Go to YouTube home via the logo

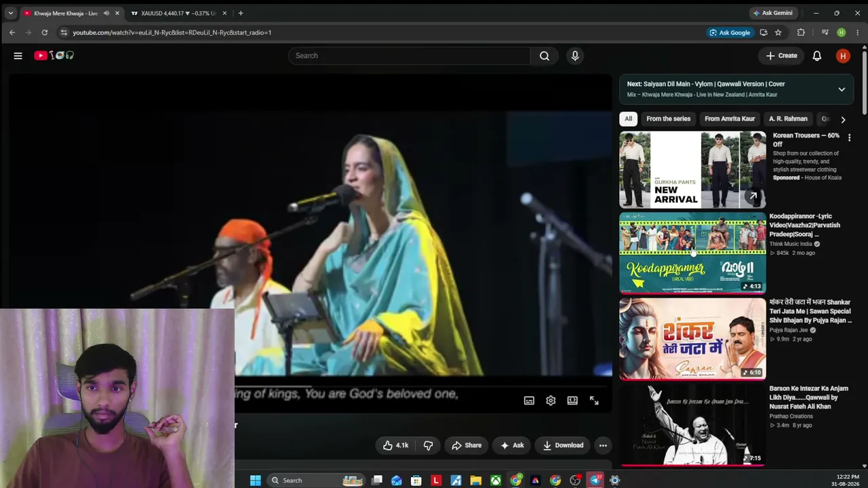[54, 56]
